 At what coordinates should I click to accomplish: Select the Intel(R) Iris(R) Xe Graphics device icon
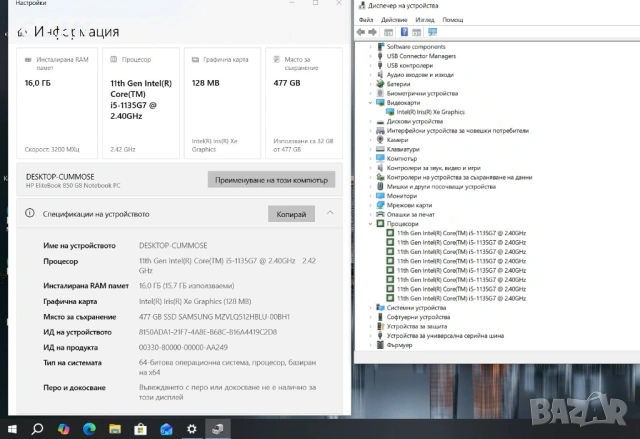pyautogui.click(x=390, y=112)
